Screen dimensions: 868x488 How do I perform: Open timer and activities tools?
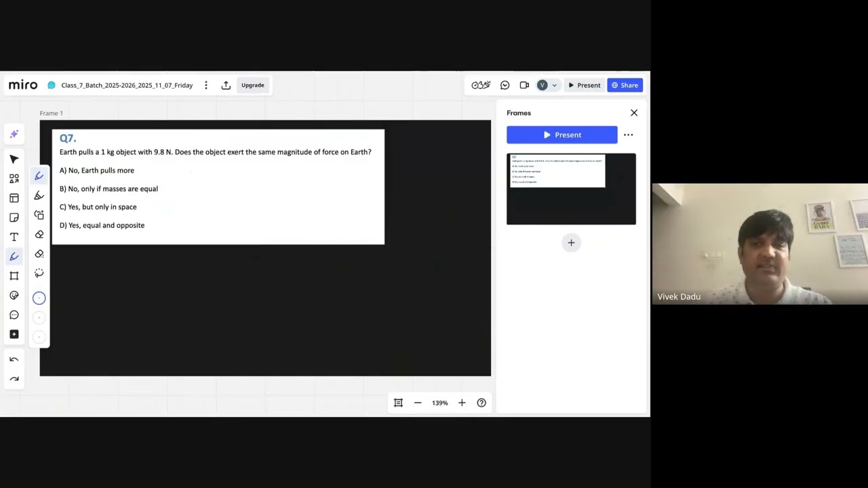coord(481,85)
